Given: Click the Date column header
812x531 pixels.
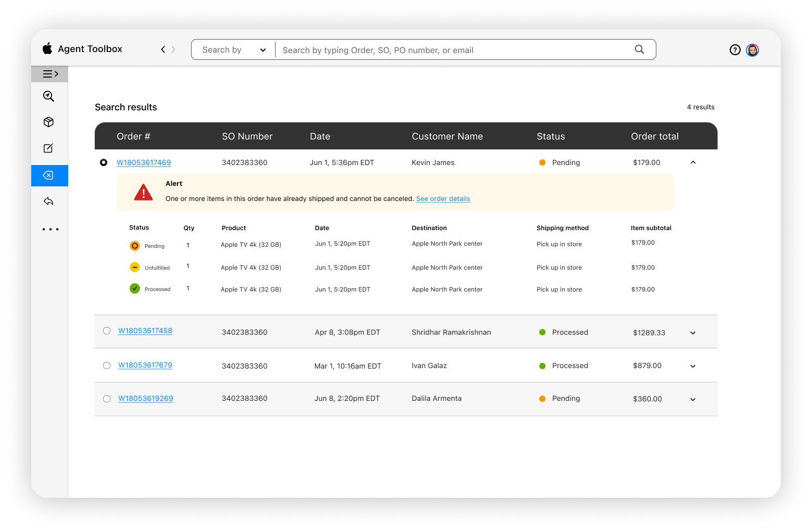Looking at the screenshot, I should 320,136.
